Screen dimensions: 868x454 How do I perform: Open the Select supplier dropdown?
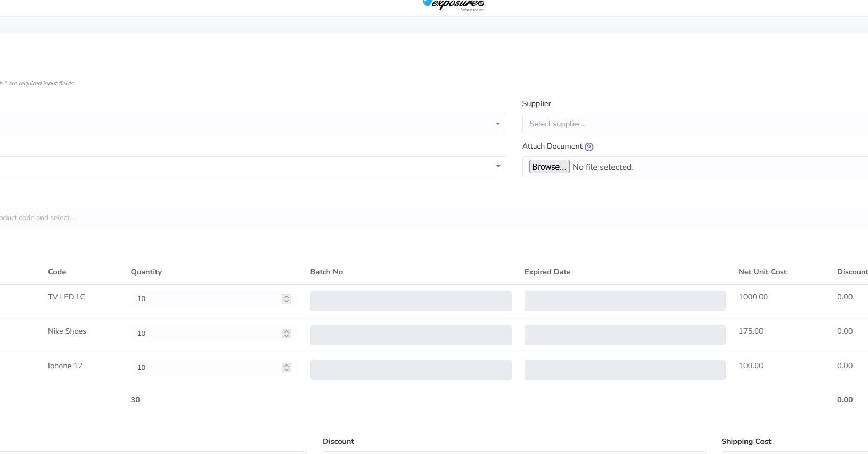pos(695,124)
